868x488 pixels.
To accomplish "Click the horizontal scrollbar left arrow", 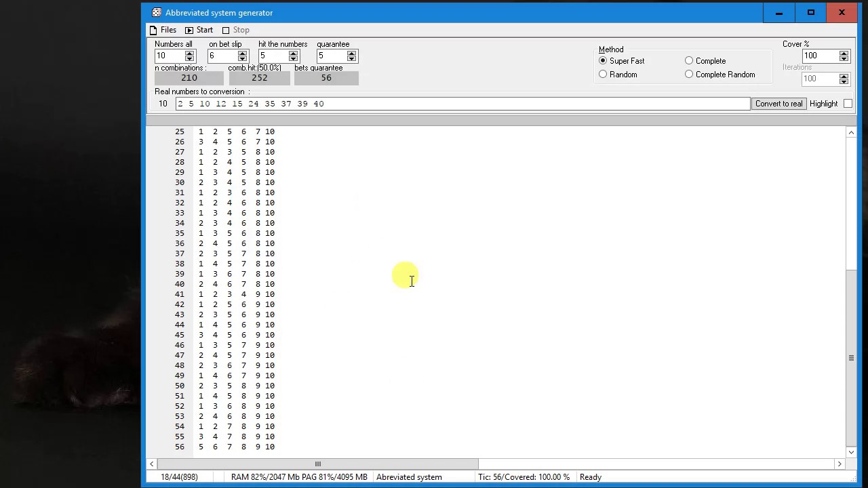I will tap(152, 464).
